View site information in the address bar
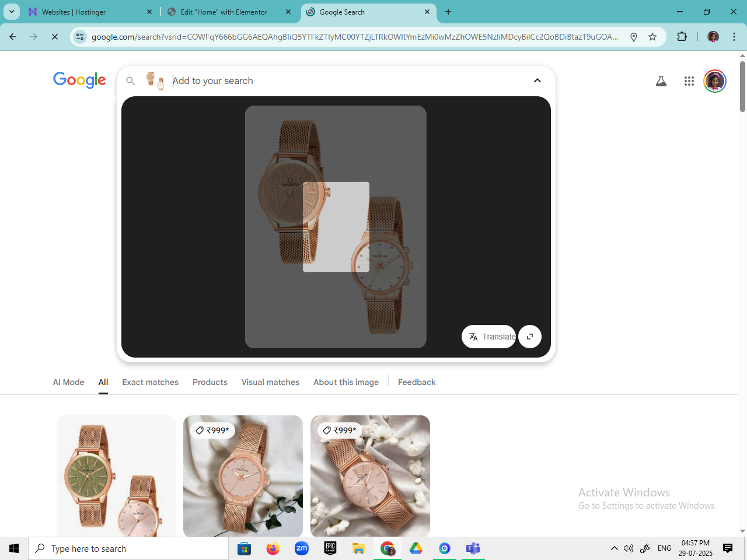The width and height of the screenshot is (747, 560). (x=80, y=37)
